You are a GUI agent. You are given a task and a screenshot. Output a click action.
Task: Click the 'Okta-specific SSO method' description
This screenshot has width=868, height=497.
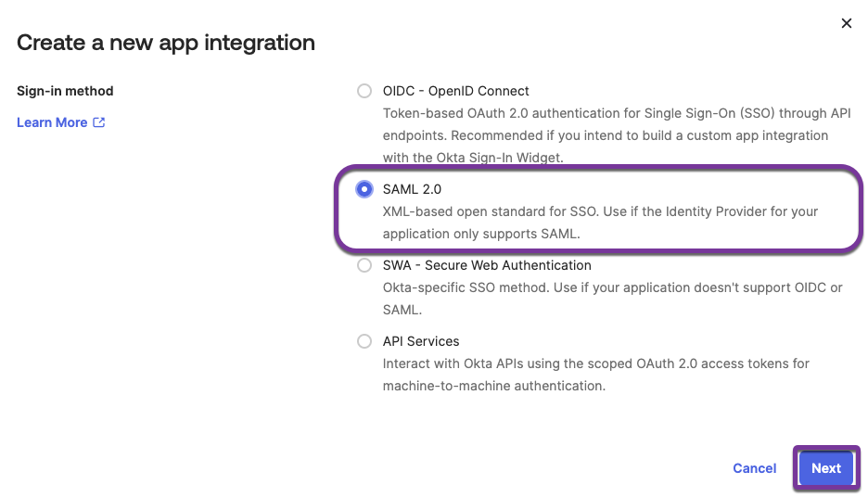(x=612, y=287)
